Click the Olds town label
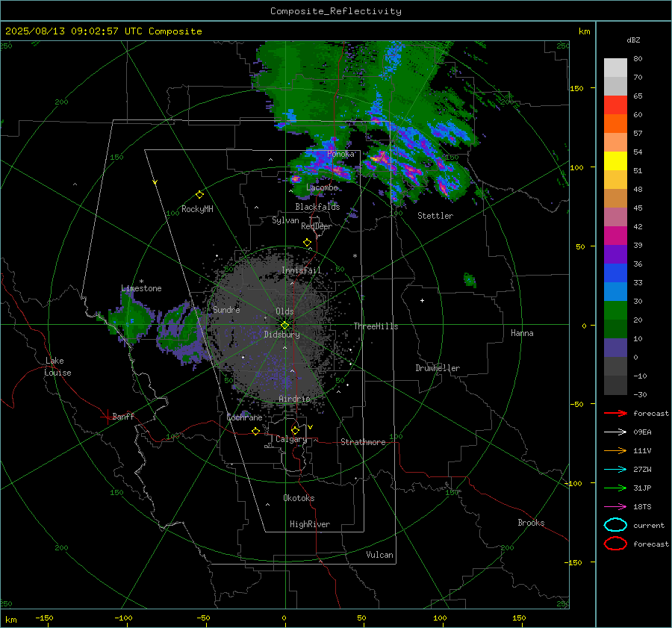The height and width of the screenshot is (628, 672). pos(284,311)
